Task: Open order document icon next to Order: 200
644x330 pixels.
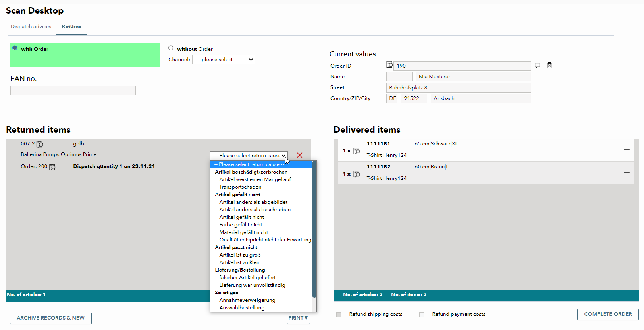Action: 52,167
